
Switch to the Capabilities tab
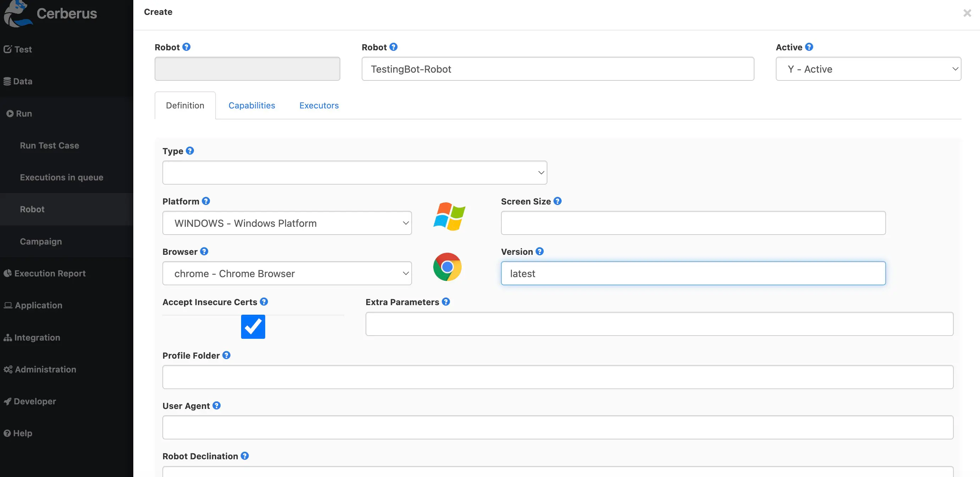(252, 105)
